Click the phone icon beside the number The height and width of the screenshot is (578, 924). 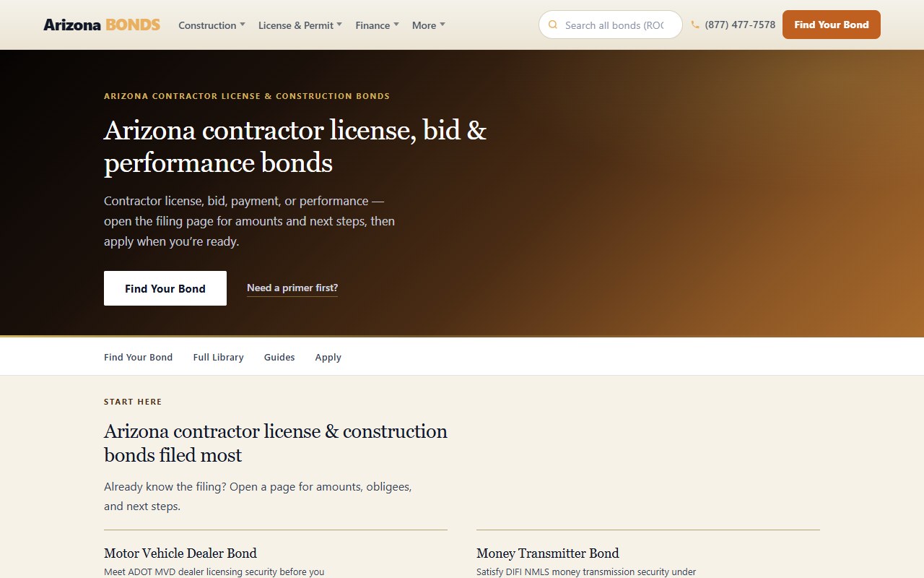[x=695, y=25]
